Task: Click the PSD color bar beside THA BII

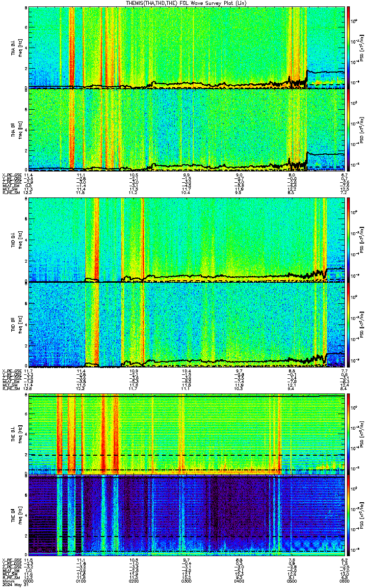Action: coord(349,130)
